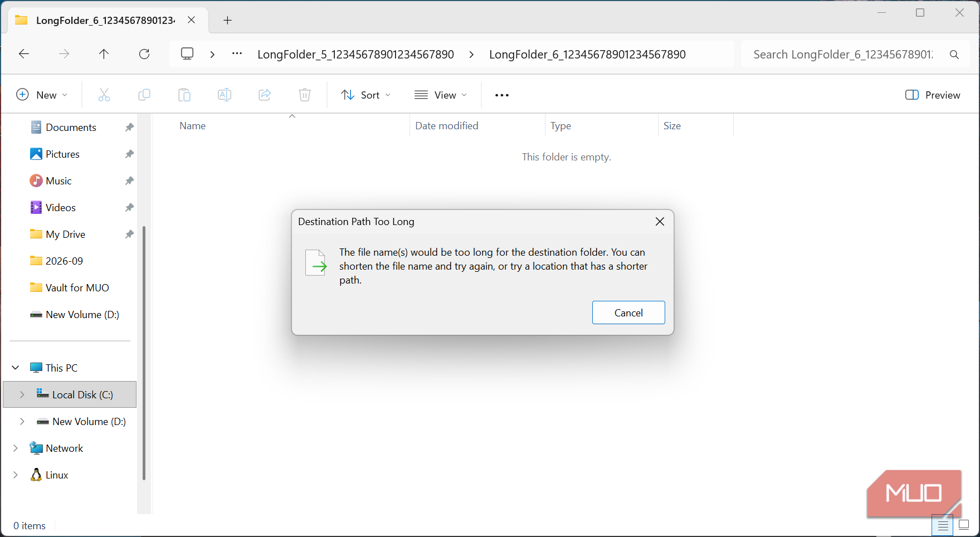Click the Copy icon in toolbar
The height and width of the screenshot is (537, 980).
(x=144, y=95)
